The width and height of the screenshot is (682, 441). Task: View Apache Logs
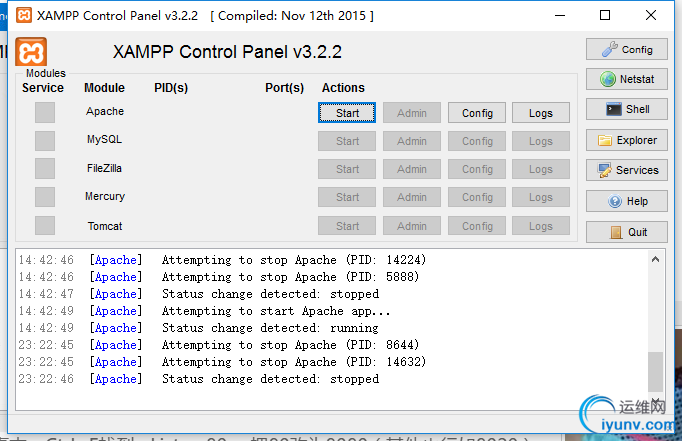541,113
